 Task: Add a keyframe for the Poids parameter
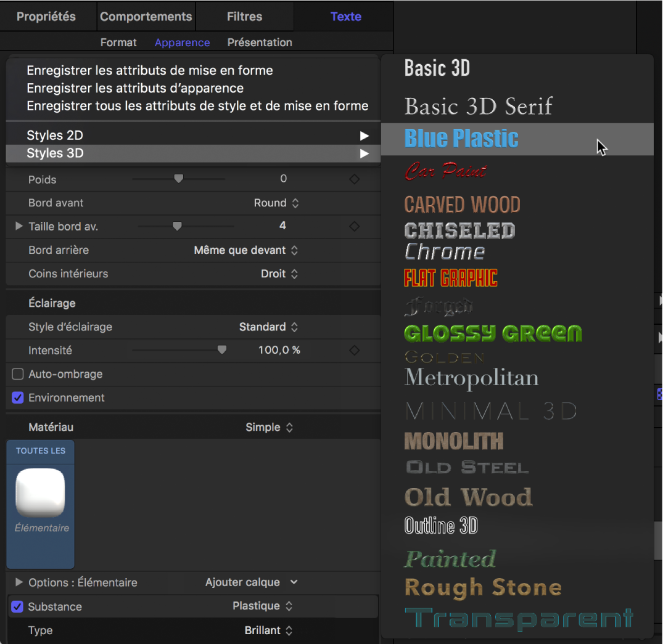tap(355, 179)
